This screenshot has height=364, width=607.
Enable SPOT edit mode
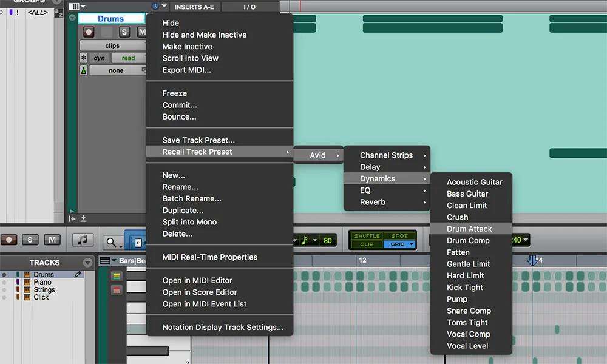[399, 236]
